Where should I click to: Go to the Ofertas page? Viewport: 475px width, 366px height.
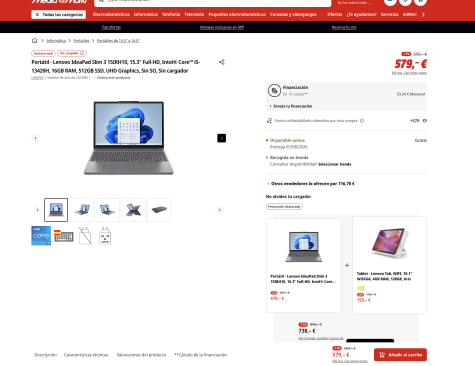click(335, 14)
